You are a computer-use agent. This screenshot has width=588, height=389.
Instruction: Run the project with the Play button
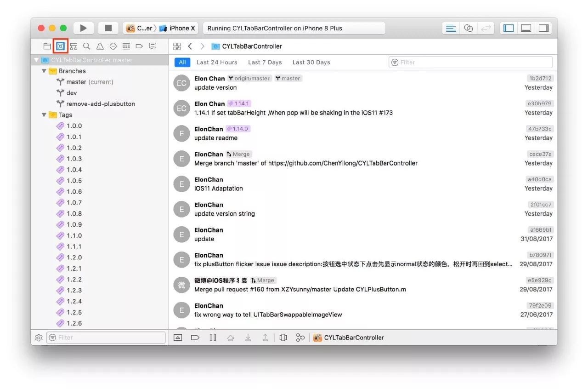coord(83,28)
